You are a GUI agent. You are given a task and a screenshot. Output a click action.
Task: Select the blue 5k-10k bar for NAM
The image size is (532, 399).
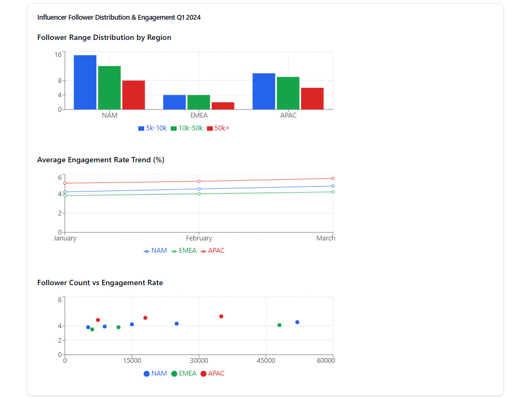[85, 82]
